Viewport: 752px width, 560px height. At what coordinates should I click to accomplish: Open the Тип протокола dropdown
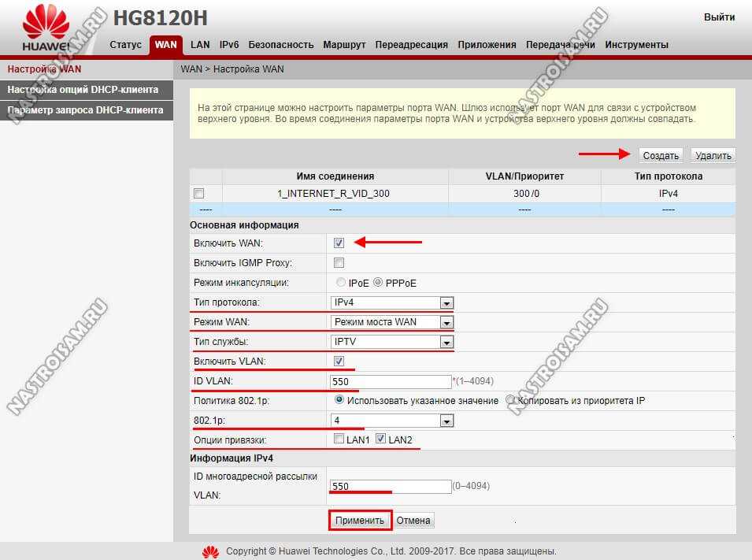point(446,302)
